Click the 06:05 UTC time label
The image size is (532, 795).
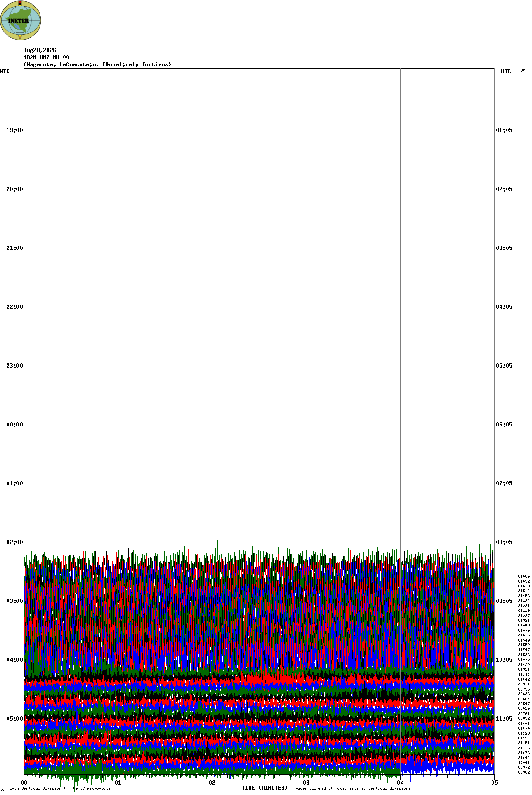(504, 425)
